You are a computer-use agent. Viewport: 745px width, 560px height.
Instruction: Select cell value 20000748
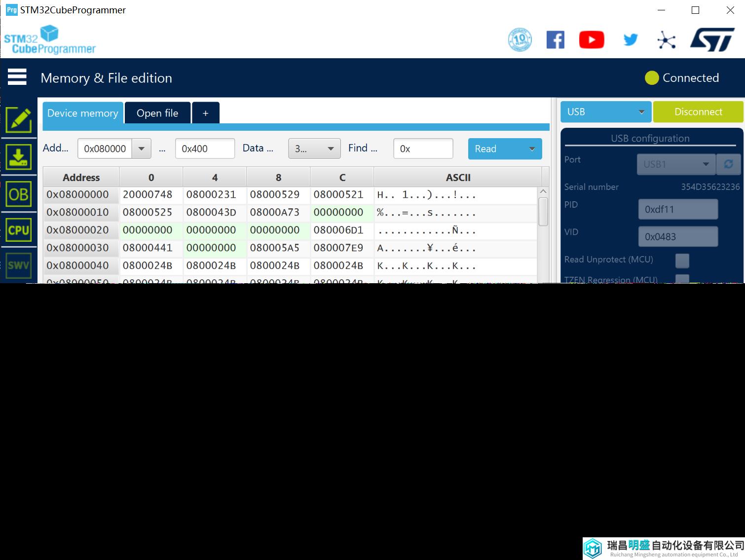pyautogui.click(x=151, y=194)
